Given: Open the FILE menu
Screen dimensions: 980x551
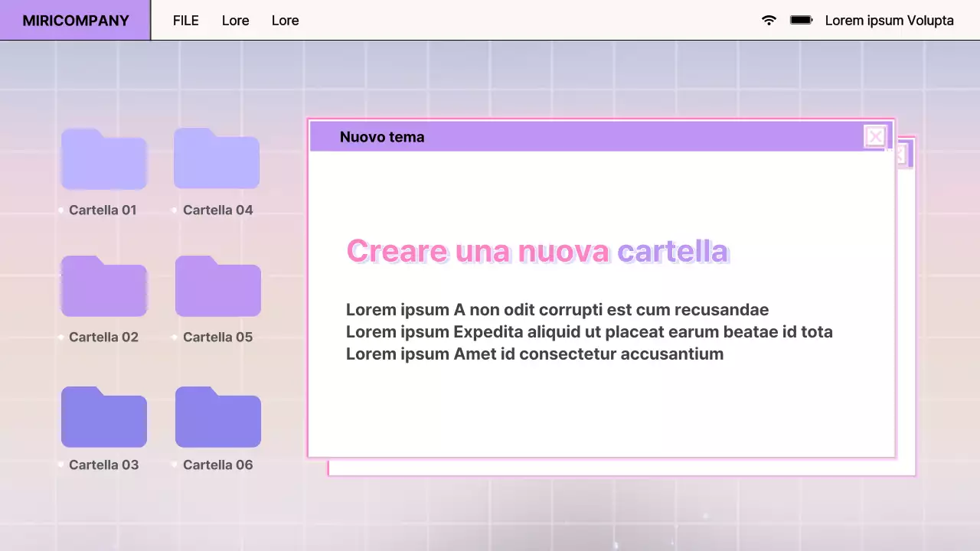Looking at the screenshot, I should 186,20.
